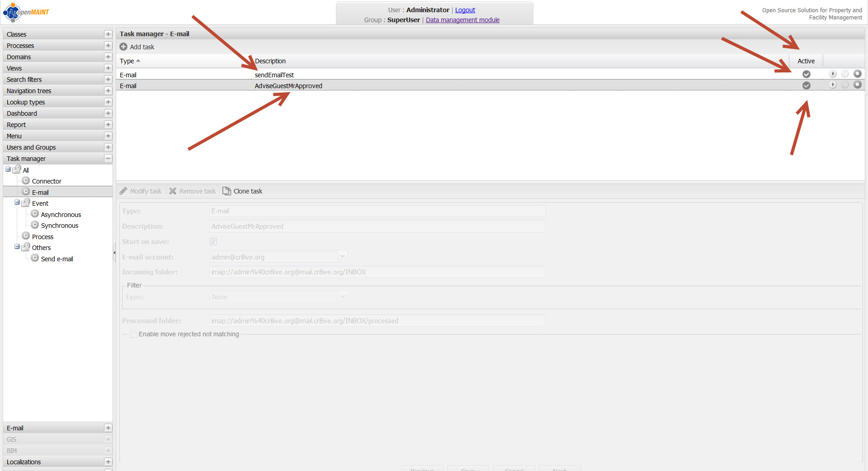Expand the Classes accordion panel
Viewport: 868px width, 471px height.
[108, 34]
